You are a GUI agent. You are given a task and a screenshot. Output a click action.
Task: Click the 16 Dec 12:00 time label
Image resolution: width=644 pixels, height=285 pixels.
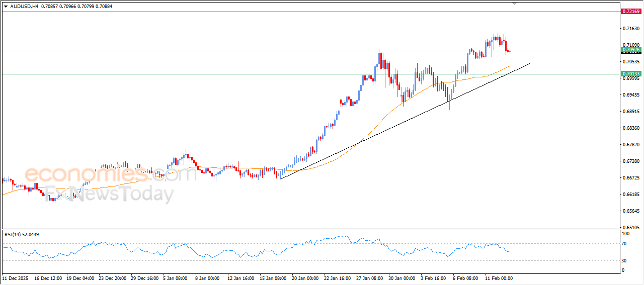click(48, 278)
